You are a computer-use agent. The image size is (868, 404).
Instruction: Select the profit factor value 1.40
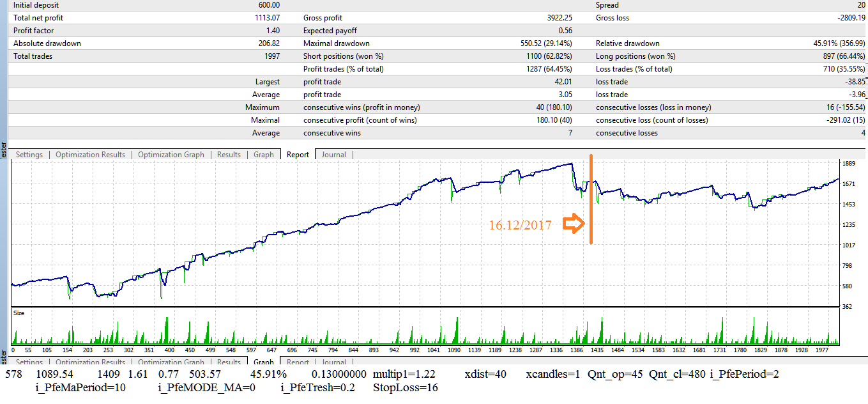[272, 31]
